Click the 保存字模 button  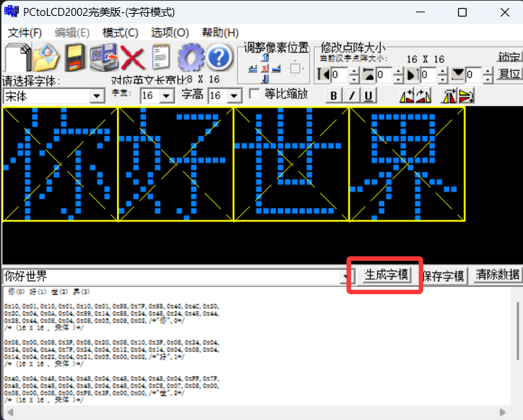444,275
